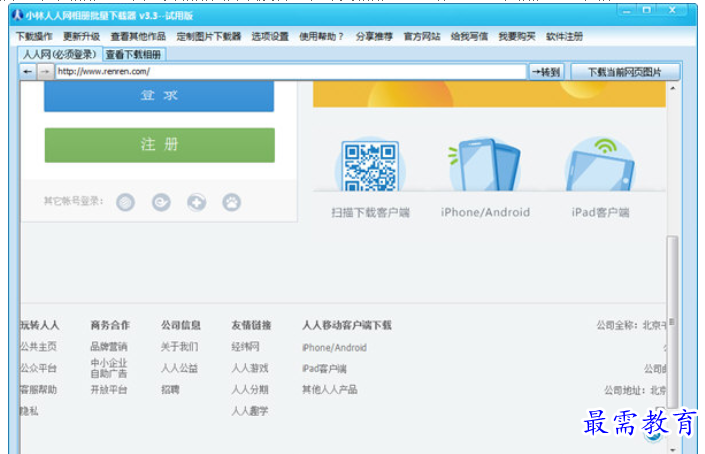The height and width of the screenshot is (454, 705).
Task: Click the 扫描下载客户端 label
Action: click(x=370, y=212)
